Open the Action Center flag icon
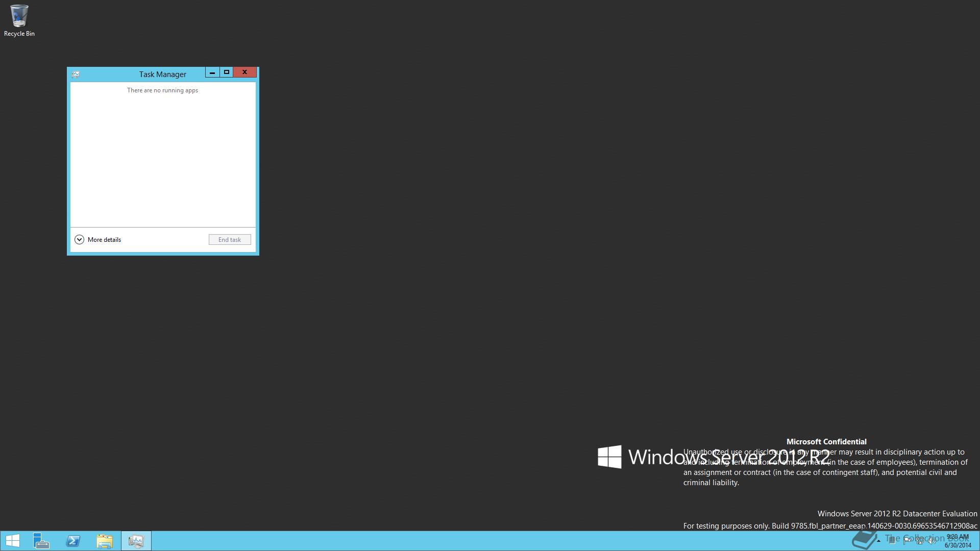 pos(908,541)
